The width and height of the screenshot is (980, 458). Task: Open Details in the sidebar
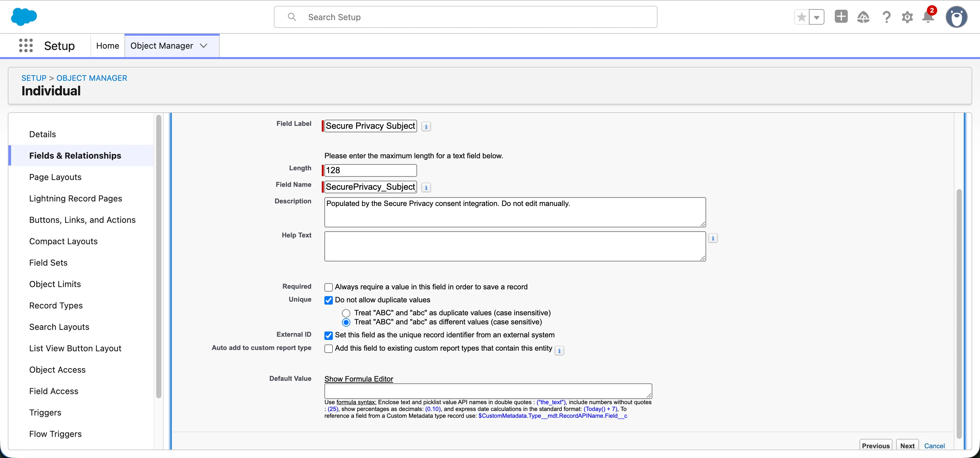[42, 134]
